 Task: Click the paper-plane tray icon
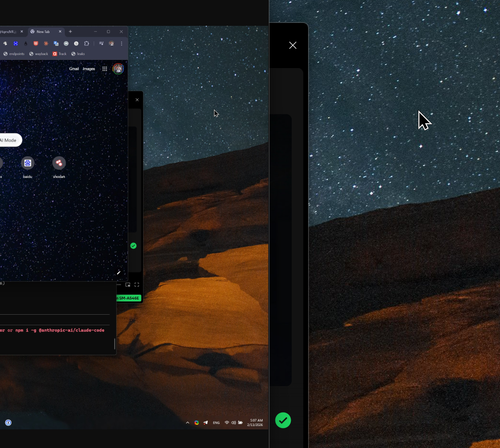(206, 423)
